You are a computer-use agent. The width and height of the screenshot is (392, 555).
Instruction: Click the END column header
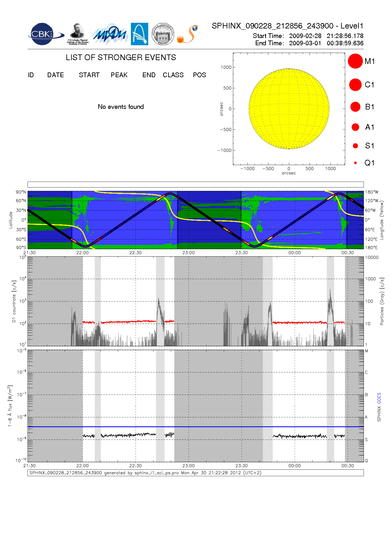click(x=149, y=75)
